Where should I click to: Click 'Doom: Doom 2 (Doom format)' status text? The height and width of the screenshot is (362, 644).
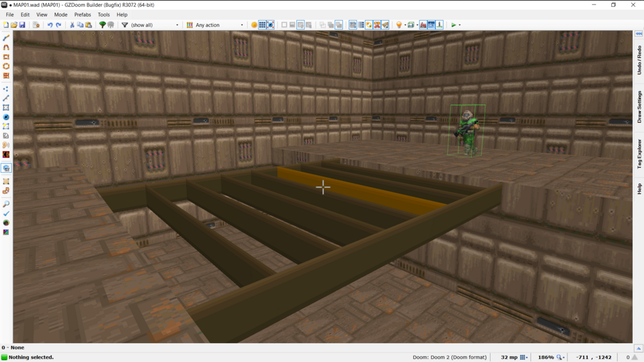coord(449,357)
